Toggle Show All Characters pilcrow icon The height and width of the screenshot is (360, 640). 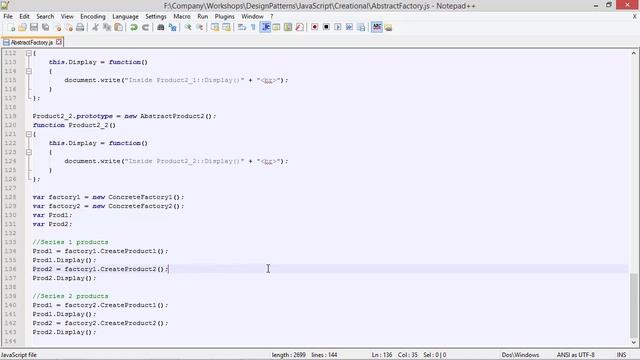(253, 27)
